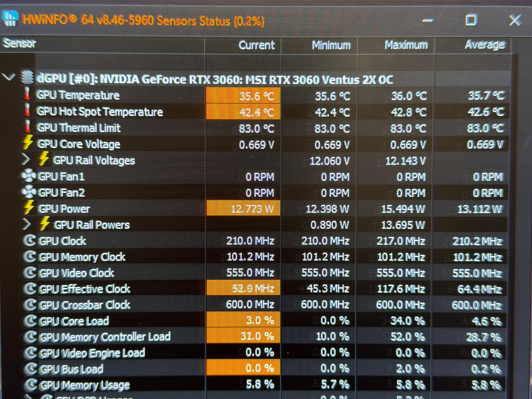532x399 pixels.
Task: Select the GPU Memory Controller Load row
Action: coord(265,336)
